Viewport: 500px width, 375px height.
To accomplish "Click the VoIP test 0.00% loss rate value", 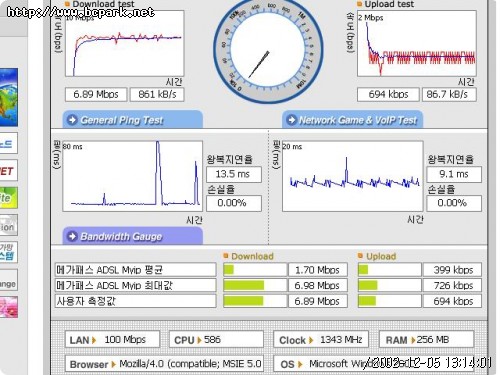I will (x=454, y=203).
